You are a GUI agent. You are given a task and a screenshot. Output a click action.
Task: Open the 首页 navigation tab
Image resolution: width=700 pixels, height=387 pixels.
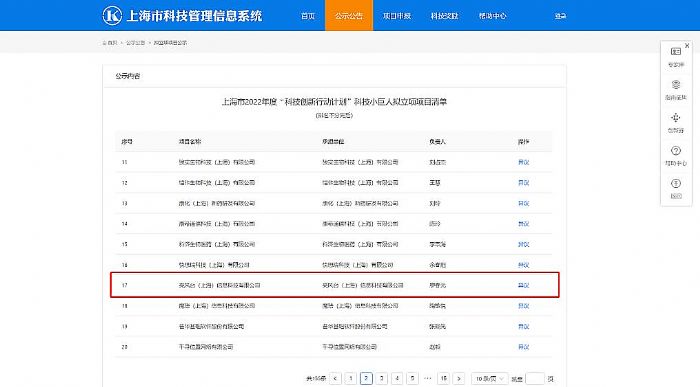coord(308,16)
